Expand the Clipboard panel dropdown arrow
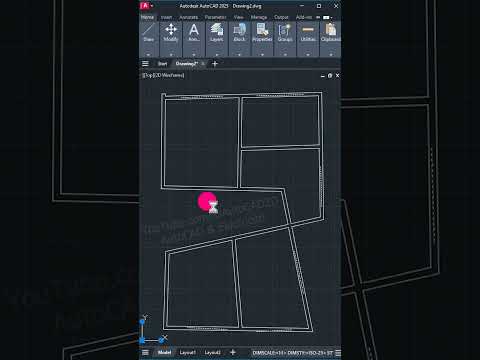Screen dimensions: 480x360 coord(331,54)
